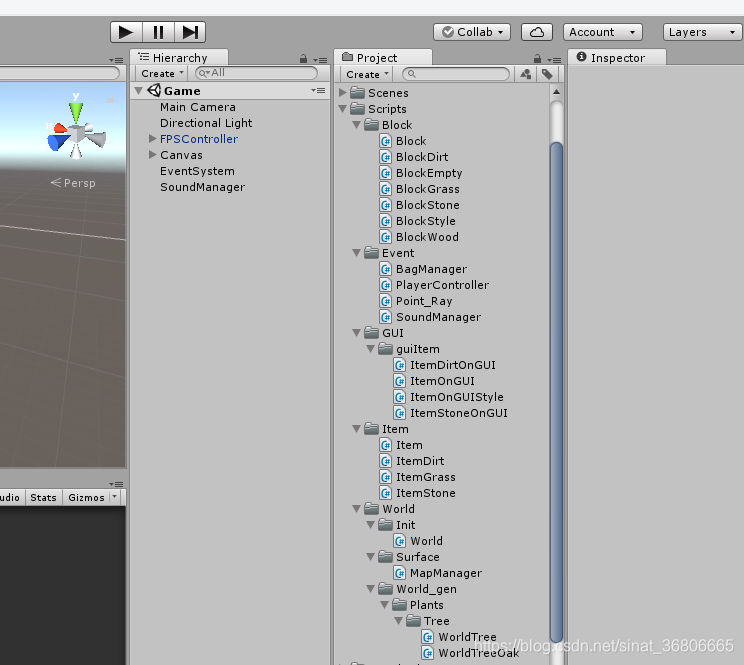
Task: Expand the Canvas object
Action: [x=152, y=155]
